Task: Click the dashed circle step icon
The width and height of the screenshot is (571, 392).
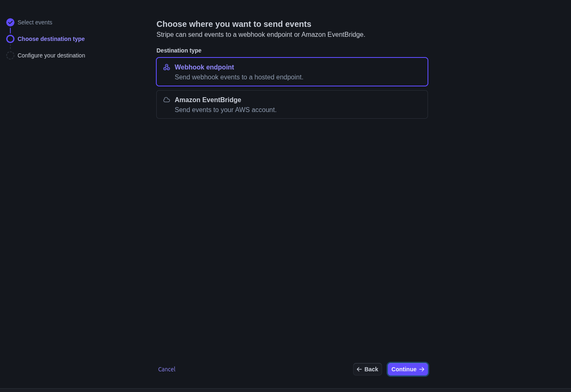Action: click(10, 55)
